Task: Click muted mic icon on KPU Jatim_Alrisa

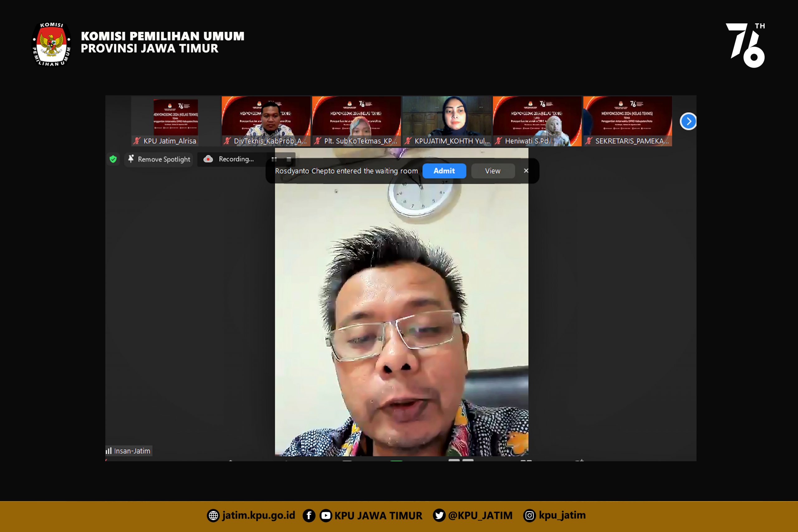Action: pos(137,141)
